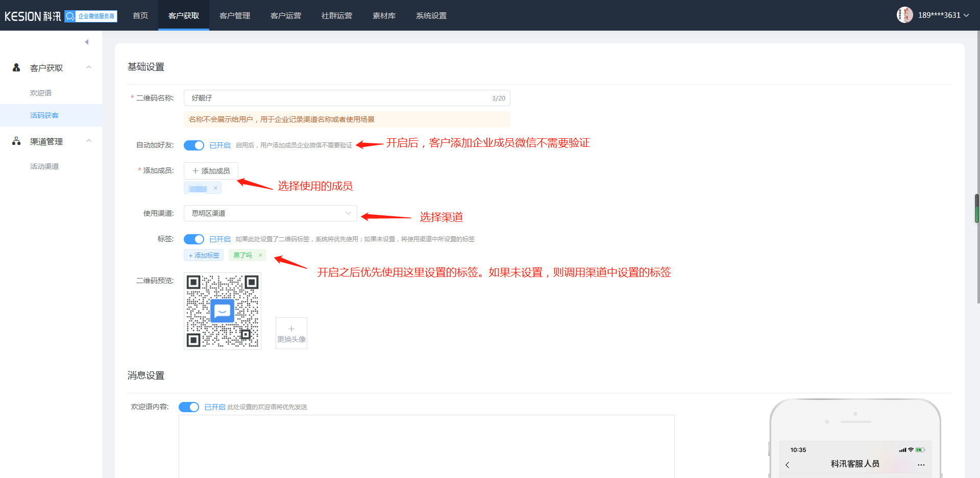Click the 二维码名称 input field
Screen dimensions: 980x478
337,98
